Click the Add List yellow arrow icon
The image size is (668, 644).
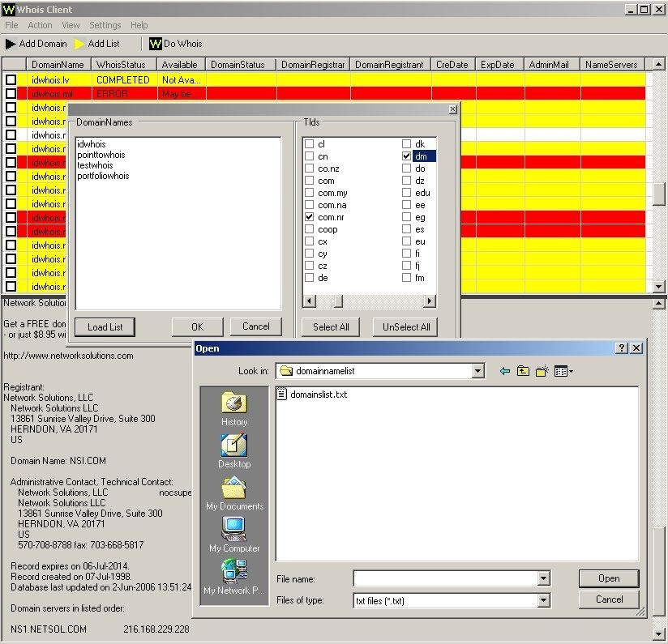point(79,44)
